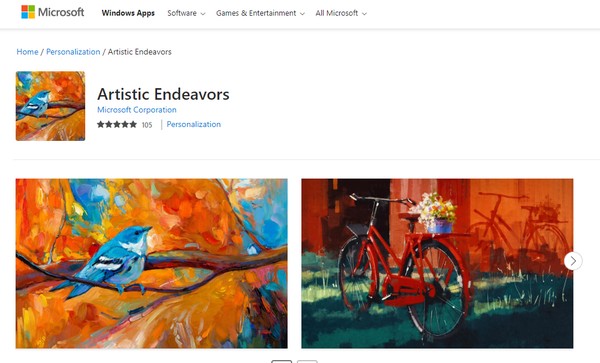Open Personalization in the breadcrumb
Screen dimensions: 600x363
pyautogui.click(x=73, y=52)
